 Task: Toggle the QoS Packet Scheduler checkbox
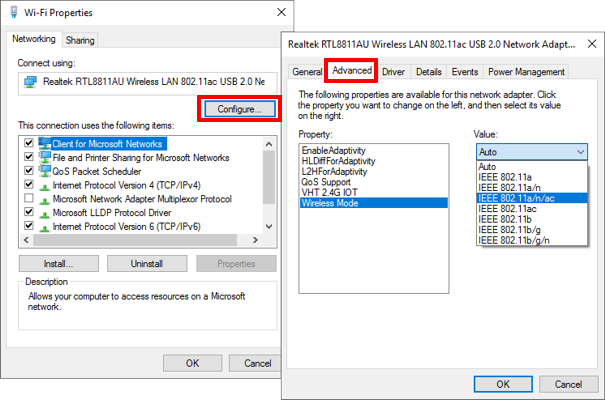point(29,170)
